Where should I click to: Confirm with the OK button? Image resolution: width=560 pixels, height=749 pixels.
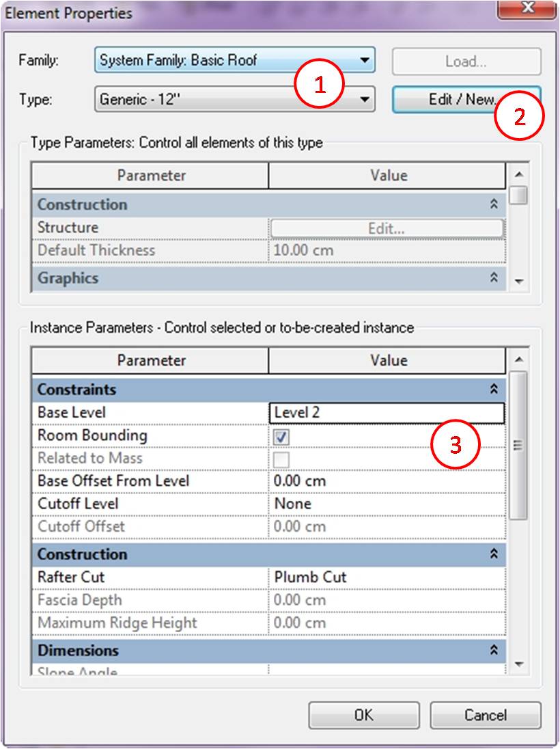point(364,715)
